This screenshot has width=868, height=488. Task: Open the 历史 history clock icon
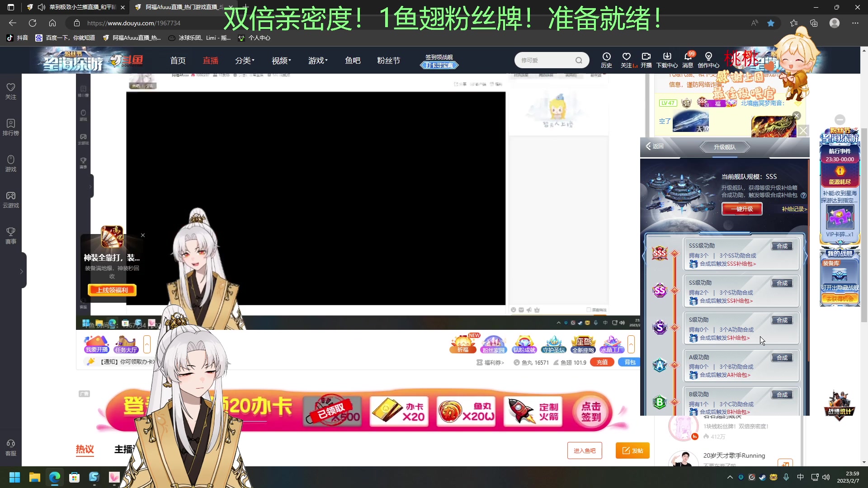tap(606, 60)
